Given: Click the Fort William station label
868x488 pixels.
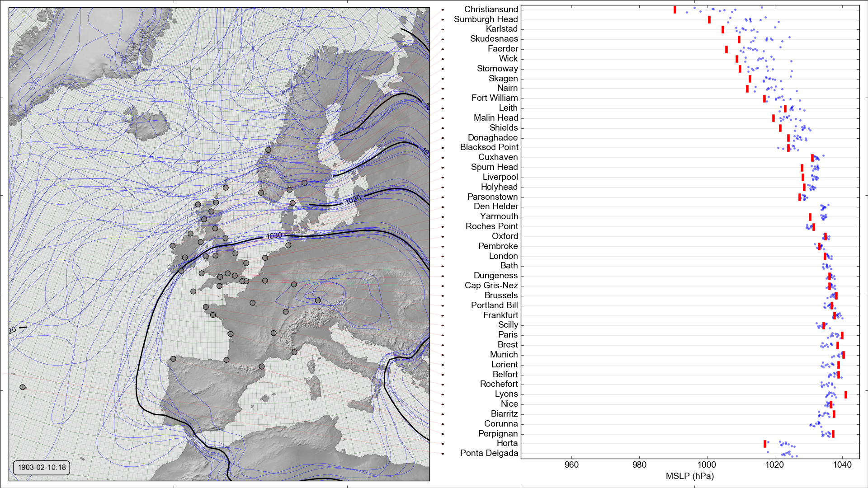Looking at the screenshot, I should (x=494, y=98).
